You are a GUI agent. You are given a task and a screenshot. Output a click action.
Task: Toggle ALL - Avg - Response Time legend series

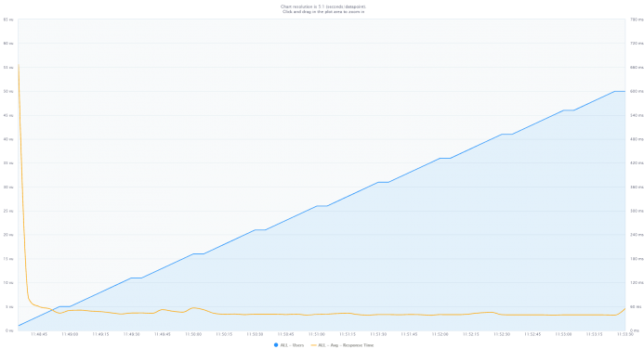tap(343, 345)
